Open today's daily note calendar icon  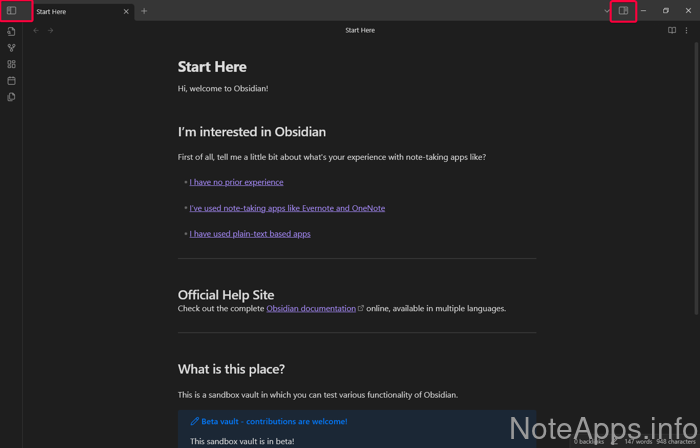pos(12,80)
